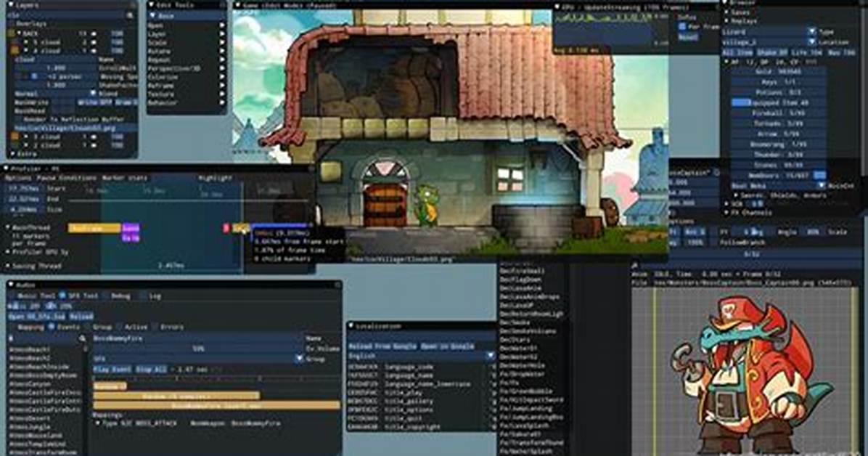The image size is (868, 456).
Task: Collapse the Base header in Edit Tools
Action: pyautogui.click(x=153, y=16)
